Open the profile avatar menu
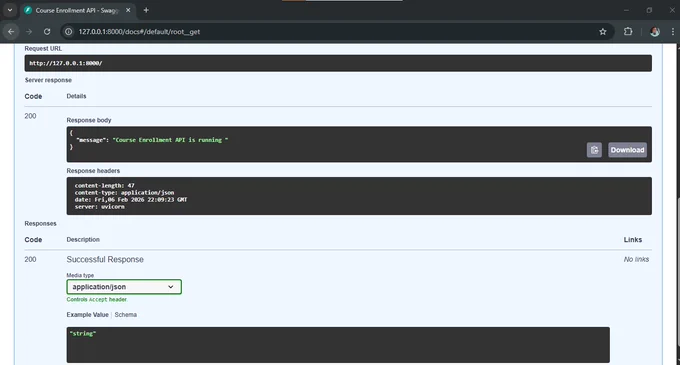This screenshot has height=365, width=680. pos(655,32)
